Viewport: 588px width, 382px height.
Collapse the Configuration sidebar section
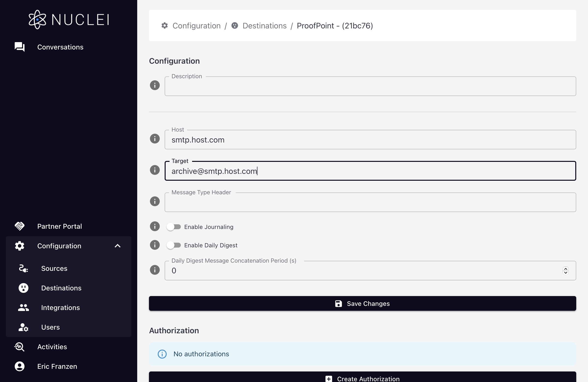tap(118, 246)
